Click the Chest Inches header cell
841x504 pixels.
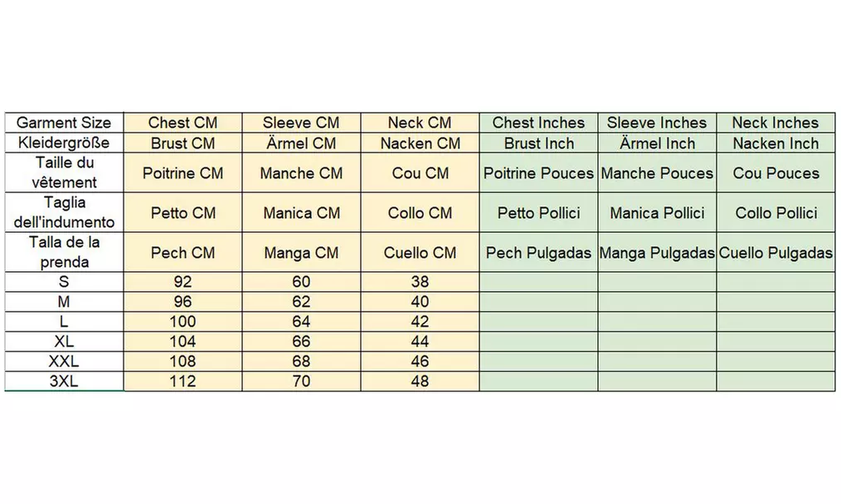[x=538, y=123]
